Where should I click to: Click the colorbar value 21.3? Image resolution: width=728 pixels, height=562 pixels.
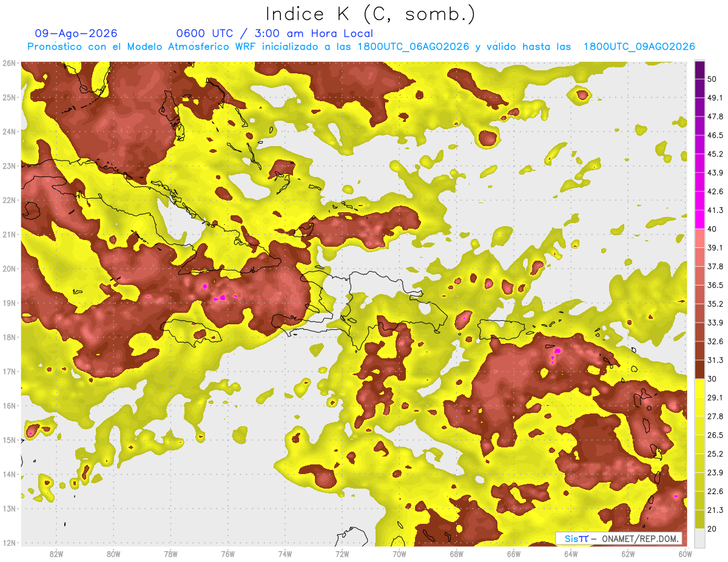tap(715, 509)
